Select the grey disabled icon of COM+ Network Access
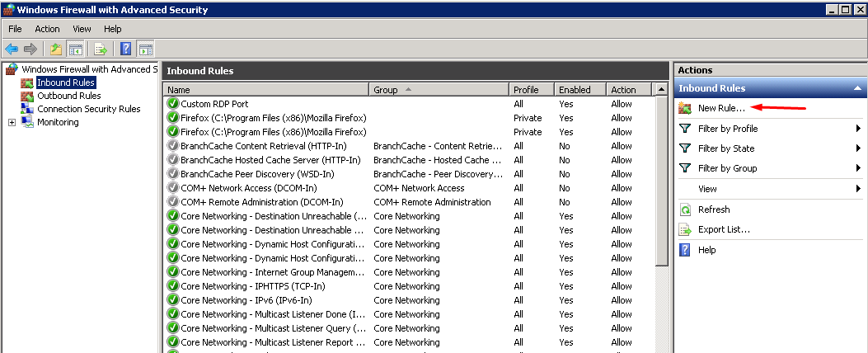 [172, 188]
